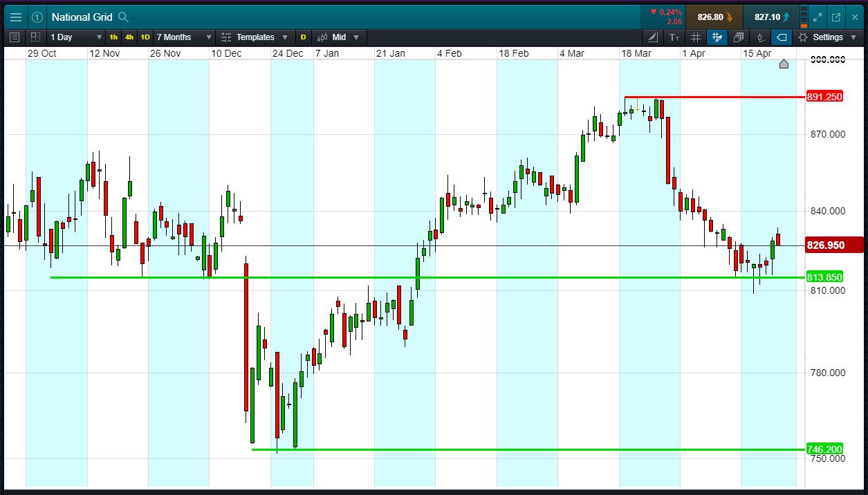
Task: Click the buy price 827.10 button
Action: coord(772,17)
